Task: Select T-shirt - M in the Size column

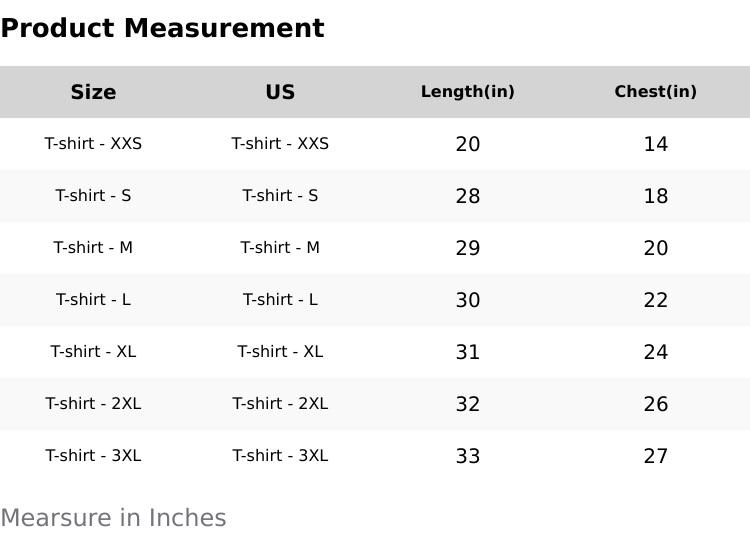Action: pos(93,248)
